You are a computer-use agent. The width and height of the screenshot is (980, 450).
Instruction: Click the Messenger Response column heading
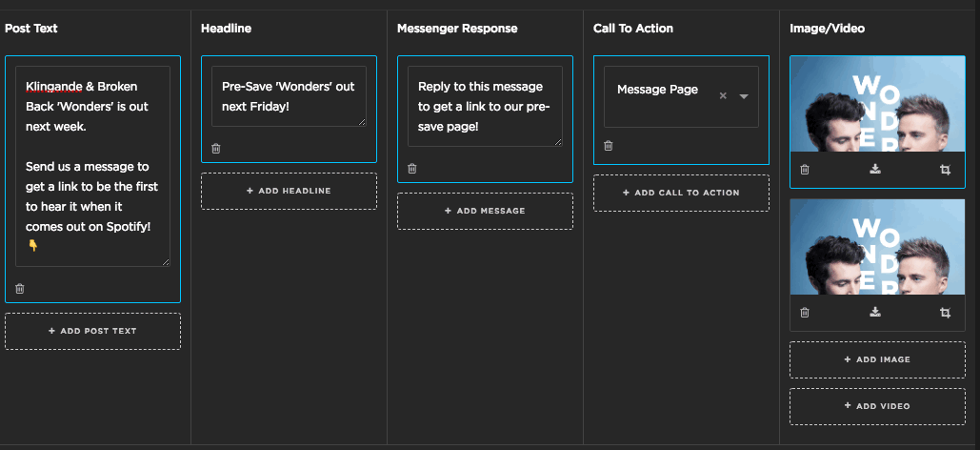pyautogui.click(x=457, y=29)
